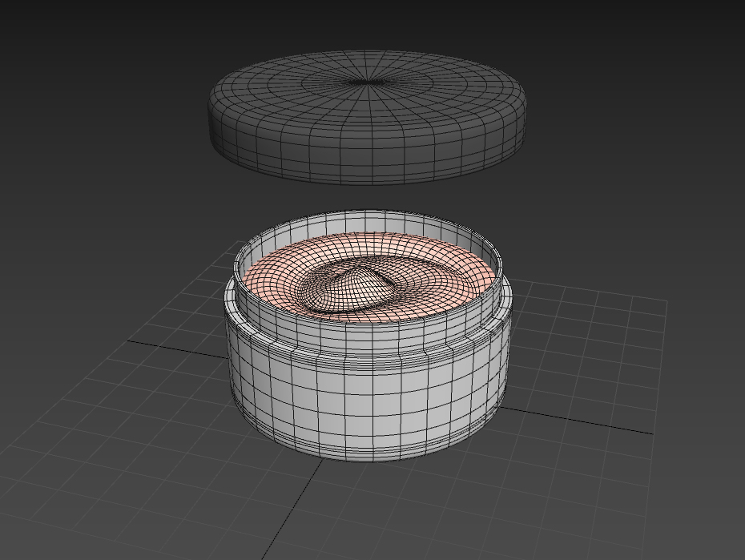The width and height of the screenshot is (745, 560).
Task: Select the dark floating lid object
Action: (x=367, y=117)
